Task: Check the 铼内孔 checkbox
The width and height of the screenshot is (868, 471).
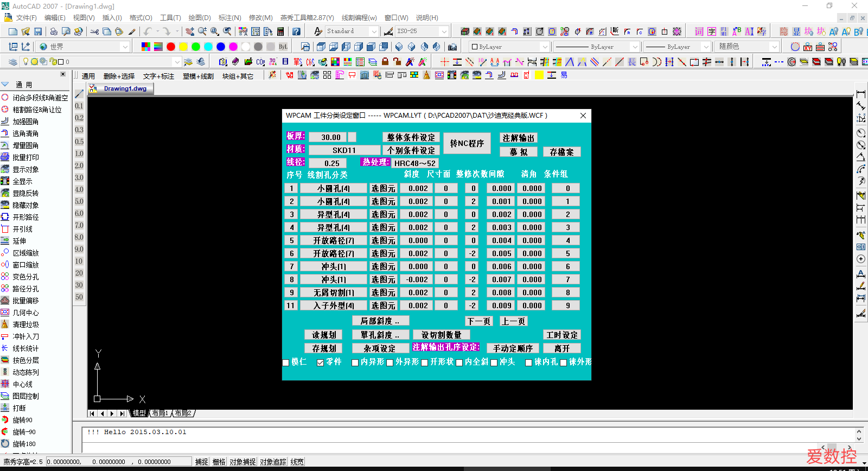Action: pyautogui.click(x=529, y=362)
